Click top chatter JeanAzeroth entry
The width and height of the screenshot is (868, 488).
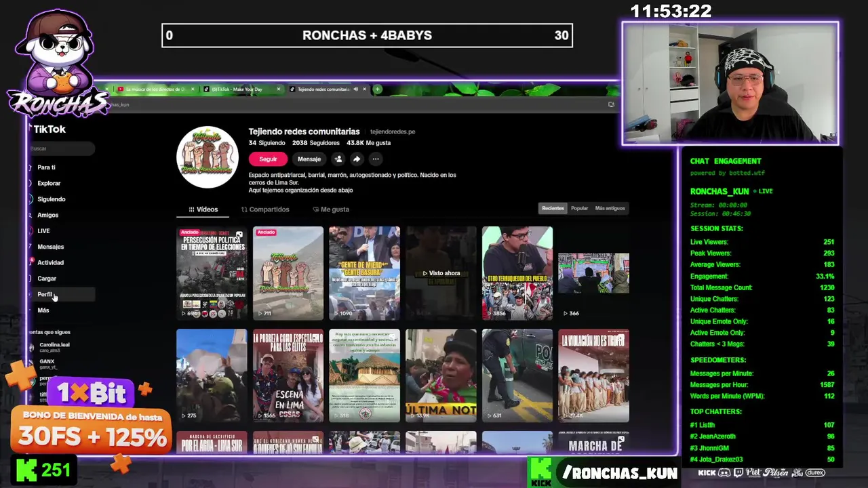(x=762, y=436)
